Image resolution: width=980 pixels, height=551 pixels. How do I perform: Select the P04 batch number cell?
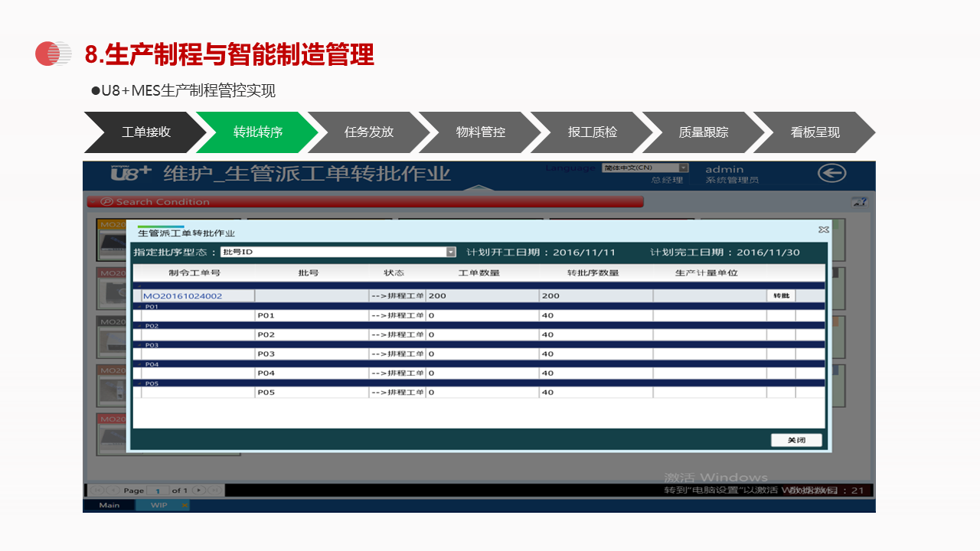pyautogui.click(x=312, y=373)
